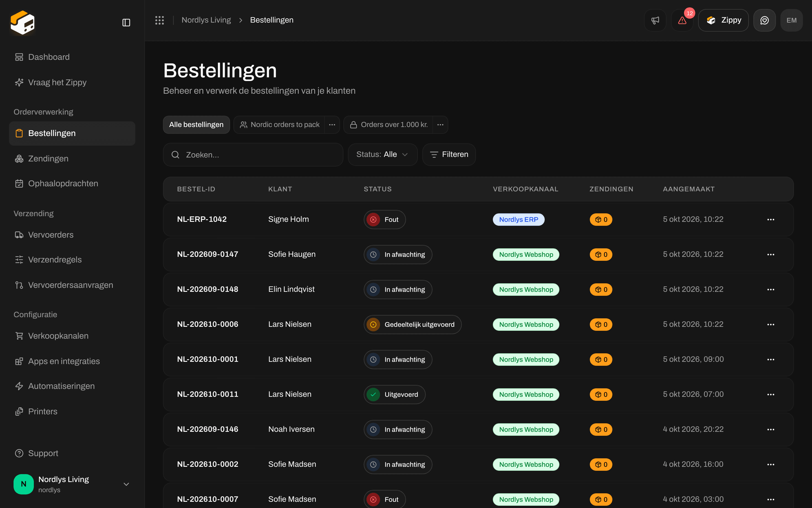Open Verkoopkanalen configuration
This screenshot has height=508, width=812.
(x=72, y=336)
